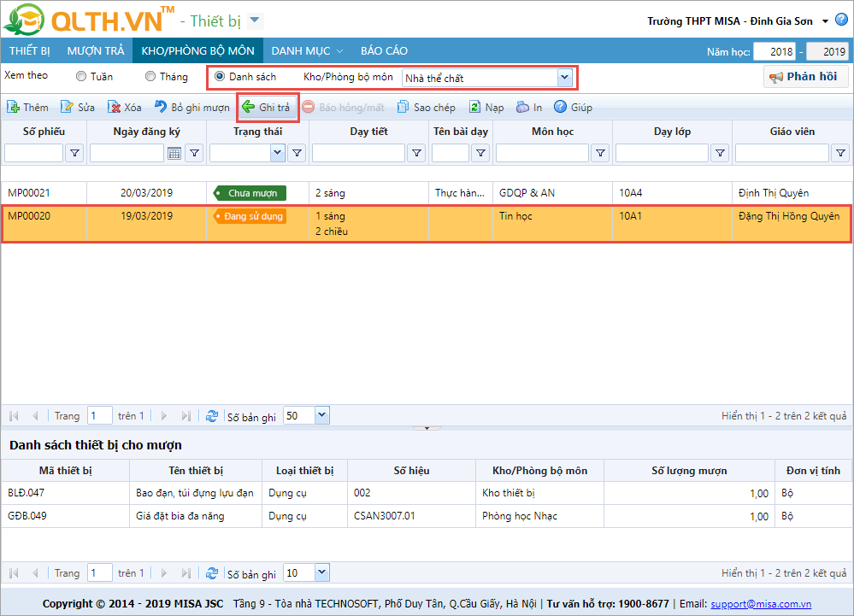The image size is (854, 616).
Task: Click the Môn học column filter icon
Action: (600, 154)
